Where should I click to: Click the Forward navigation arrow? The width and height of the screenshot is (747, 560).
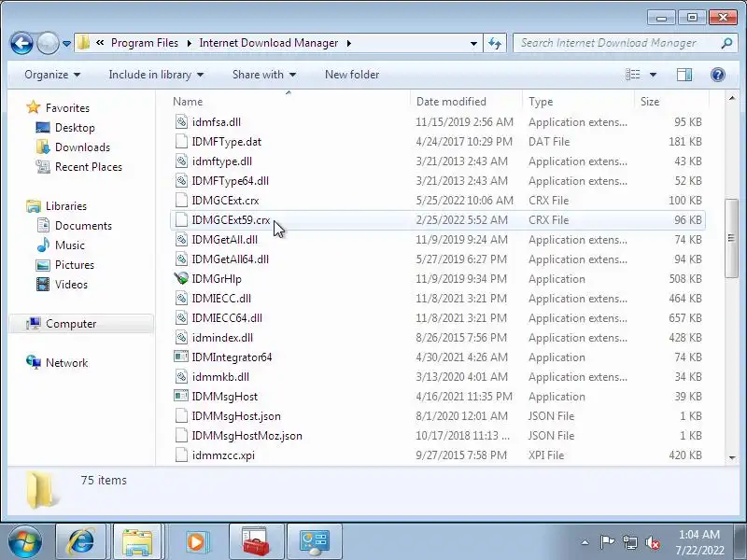48,43
